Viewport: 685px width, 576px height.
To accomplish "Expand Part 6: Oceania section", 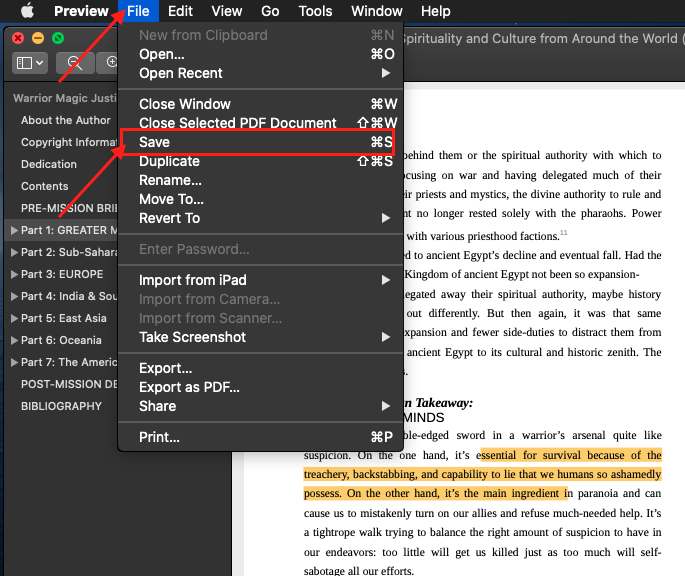I will [x=14, y=340].
